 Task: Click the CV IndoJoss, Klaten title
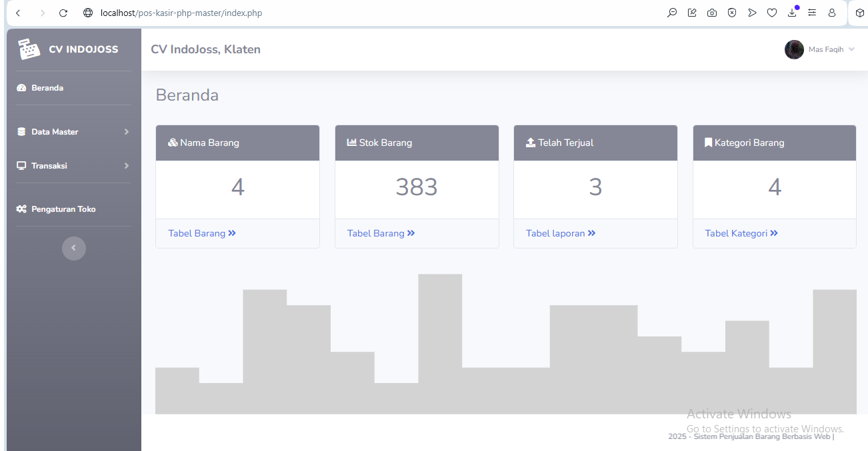206,49
